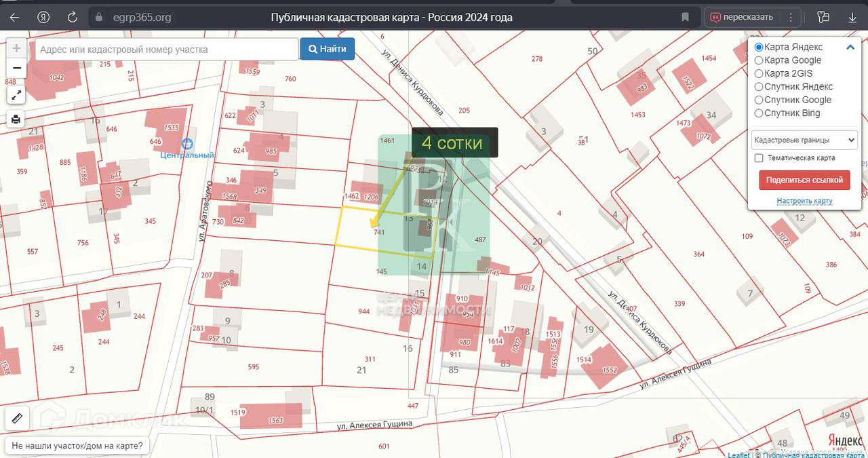Activate the ruler measurement tool

pyautogui.click(x=17, y=419)
